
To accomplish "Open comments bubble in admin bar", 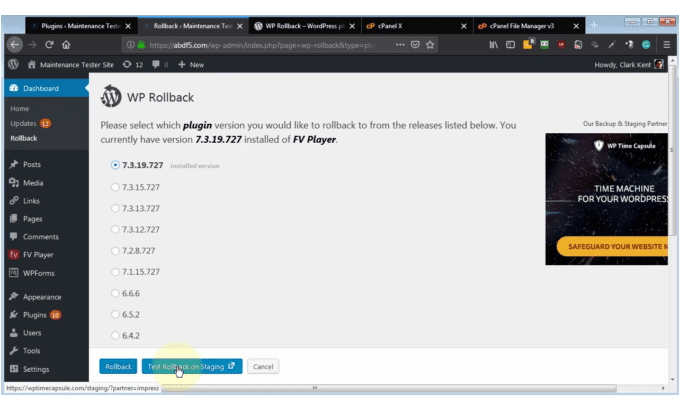I will pos(160,64).
